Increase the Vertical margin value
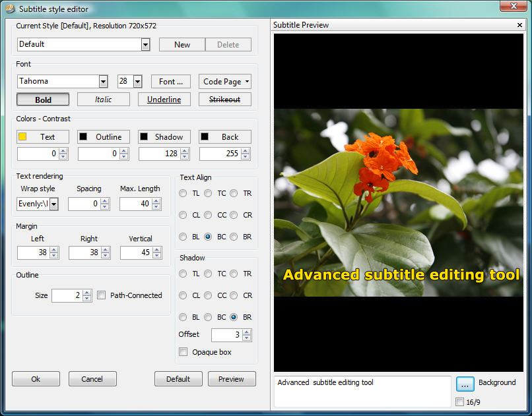Screen dimensions: 532x416 (156, 250)
